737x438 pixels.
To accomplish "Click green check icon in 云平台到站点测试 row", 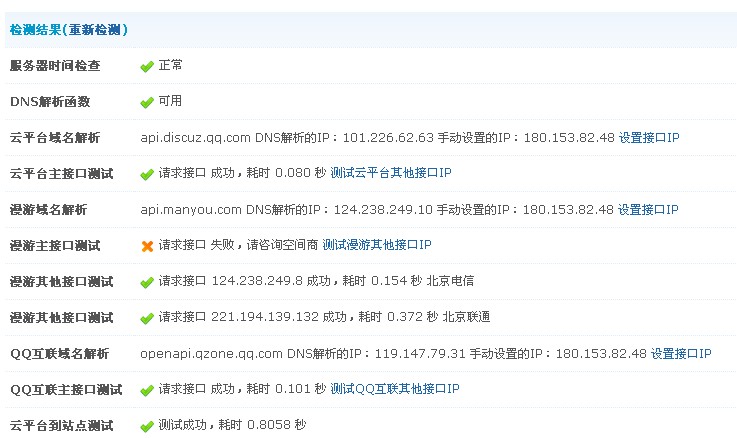I will 147,426.
